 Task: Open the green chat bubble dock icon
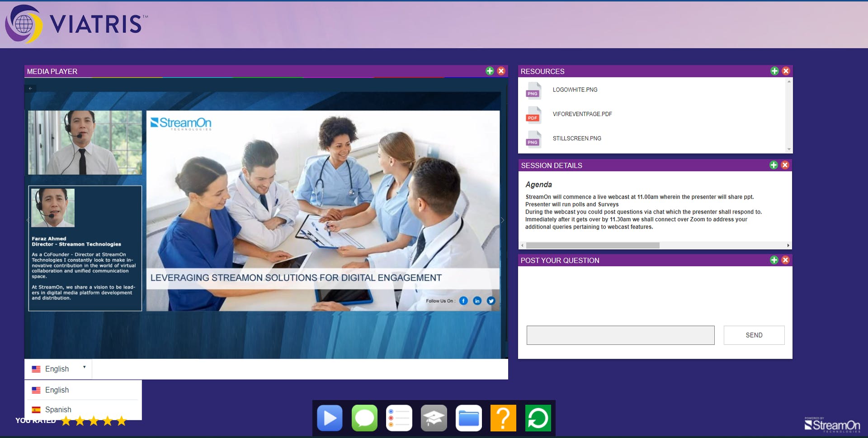pyautogui.click(x=364, y=418)
